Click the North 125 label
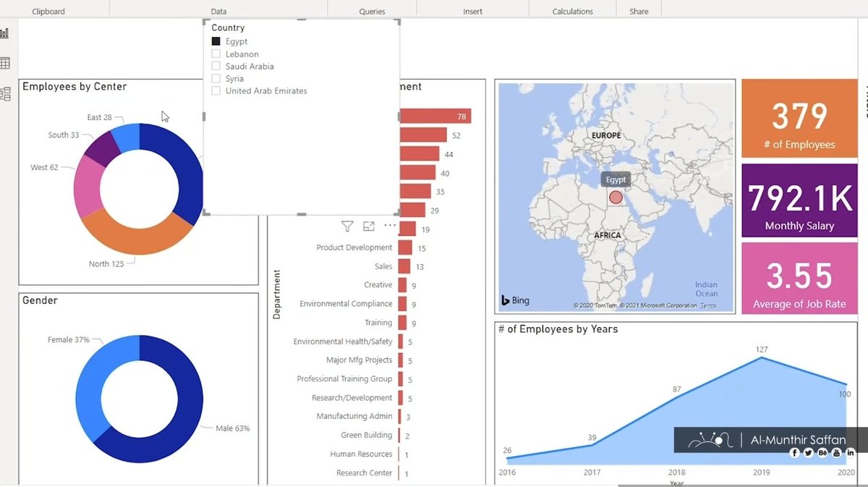The image size is (868, 487). (106, 264)
